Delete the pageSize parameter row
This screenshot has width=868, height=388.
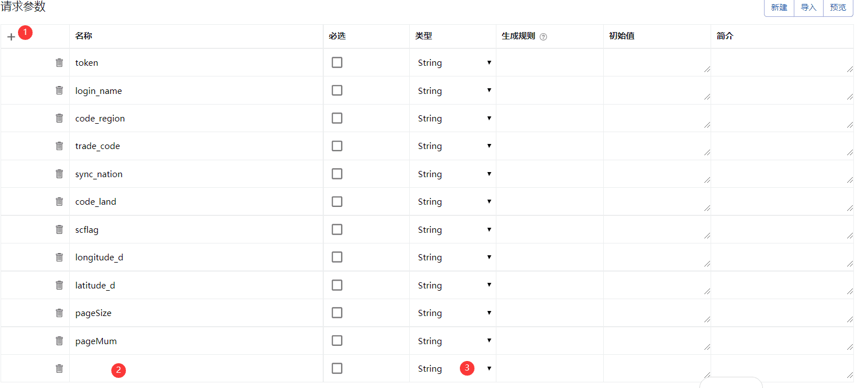[x=60, y=313]
